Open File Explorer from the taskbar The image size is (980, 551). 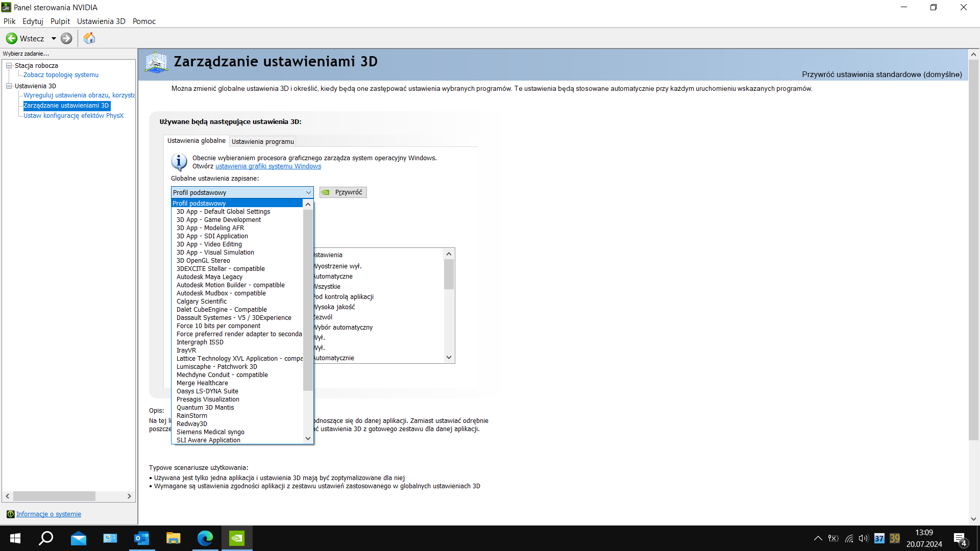[x=173, y=538]
